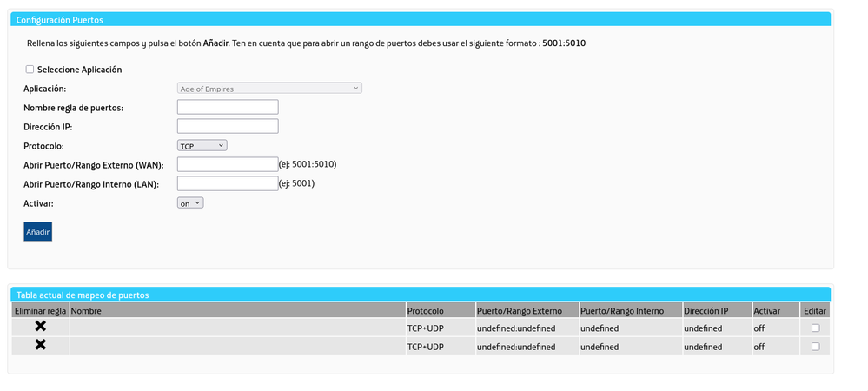Viewport: 868px width, 391px height.
Task: Check the Editar box in second row
Action: [814, 346]
